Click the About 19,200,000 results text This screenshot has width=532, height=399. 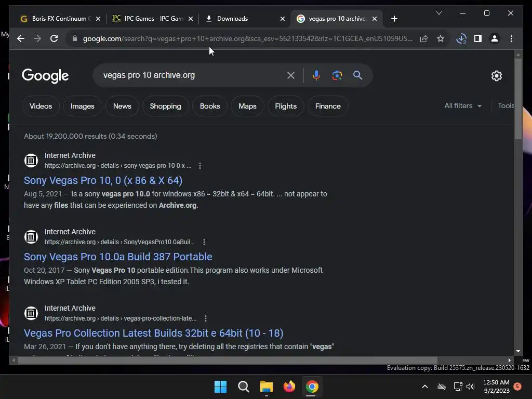pos(90,137)
